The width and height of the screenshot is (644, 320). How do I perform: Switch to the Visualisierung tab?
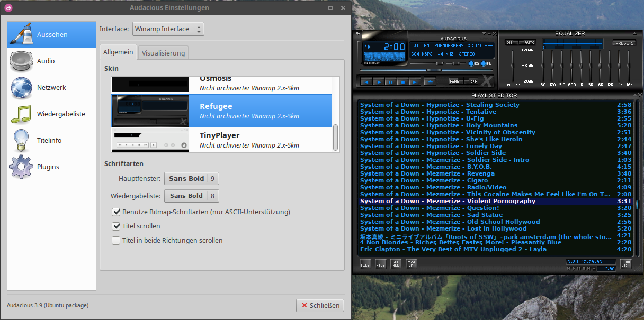[x=163, y=53]
